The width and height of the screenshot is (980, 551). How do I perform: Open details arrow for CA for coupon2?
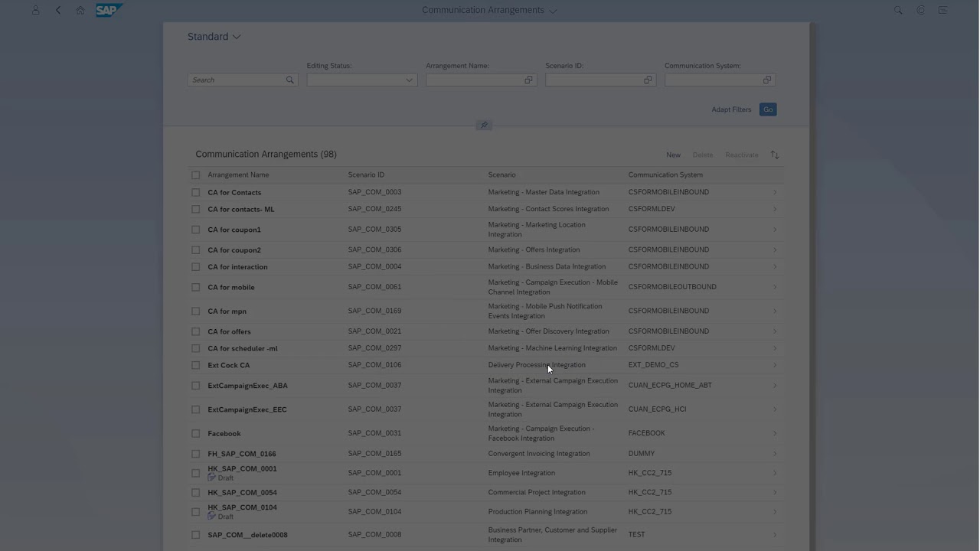[775, 249]
